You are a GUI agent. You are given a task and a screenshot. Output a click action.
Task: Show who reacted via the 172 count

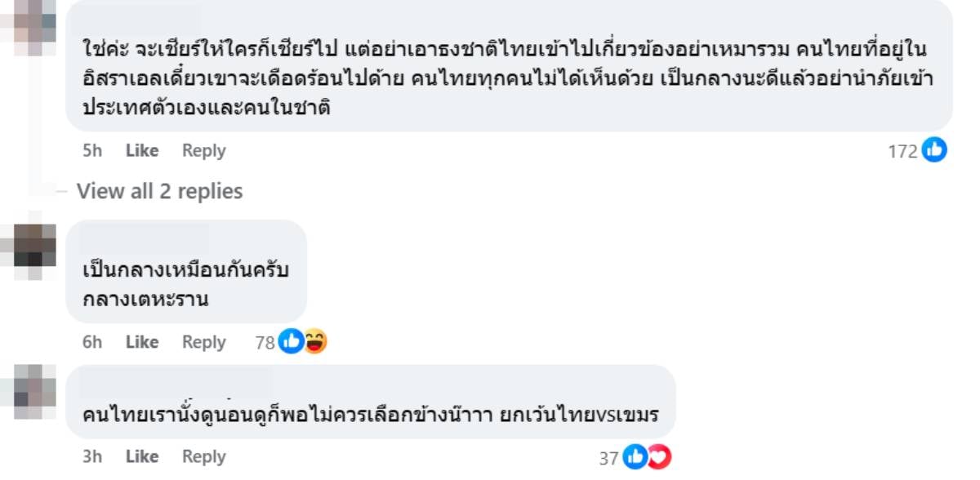click(x=902, y=151)
